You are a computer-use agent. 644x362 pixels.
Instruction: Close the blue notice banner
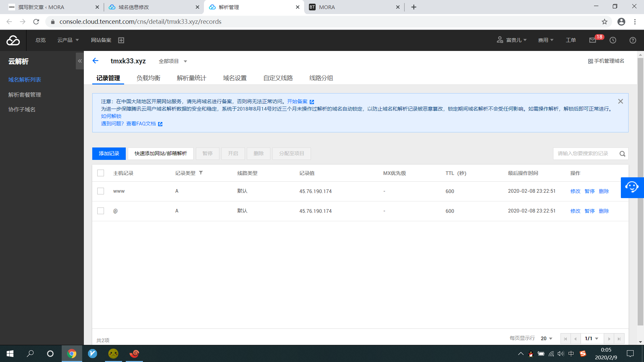621,101
